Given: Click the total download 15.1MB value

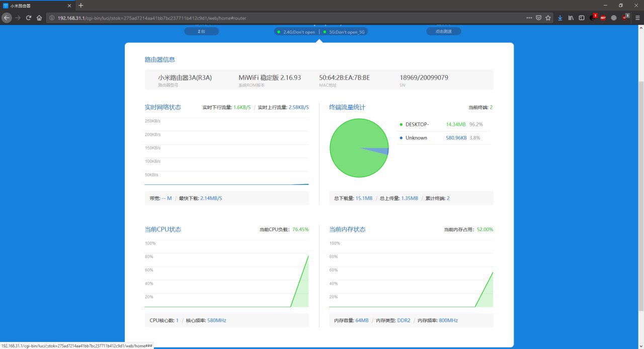Looking at the screenshot, I should [x=364, y=198].
